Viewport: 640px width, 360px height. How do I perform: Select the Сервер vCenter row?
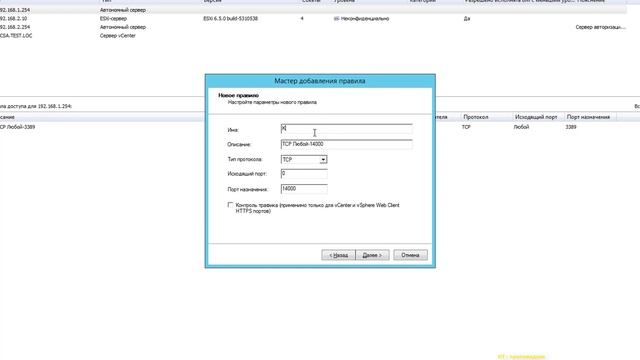pyautogui.click(x=313, y=36)
